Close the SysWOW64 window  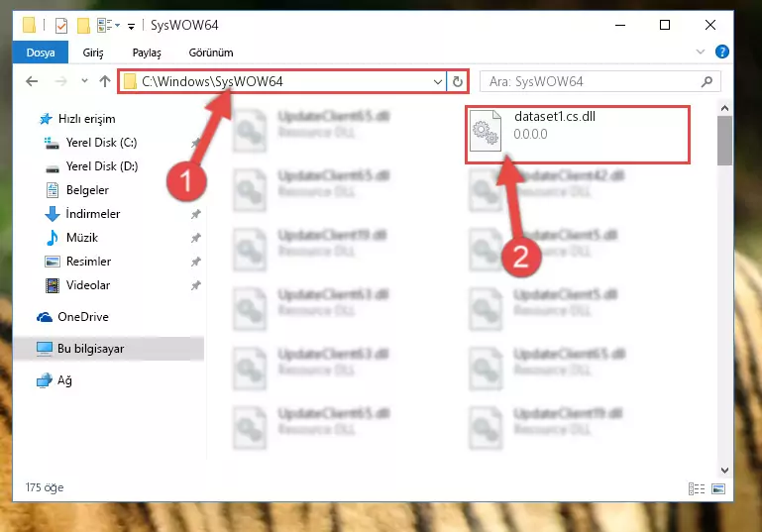pyautogui.click(x=710, y=26)
